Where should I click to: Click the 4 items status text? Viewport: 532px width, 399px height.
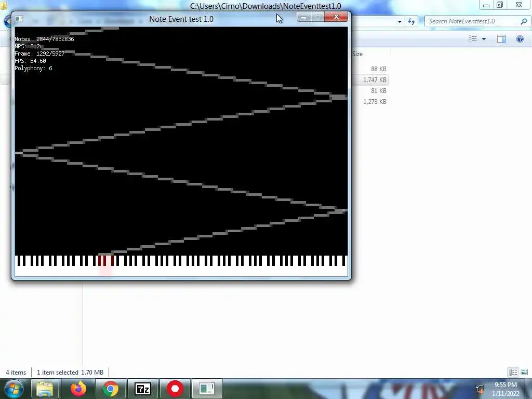tap(16, 373)
